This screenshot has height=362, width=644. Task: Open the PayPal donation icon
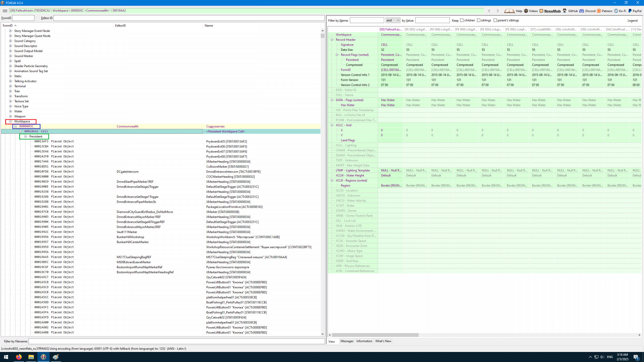click(x=630, y=11)
